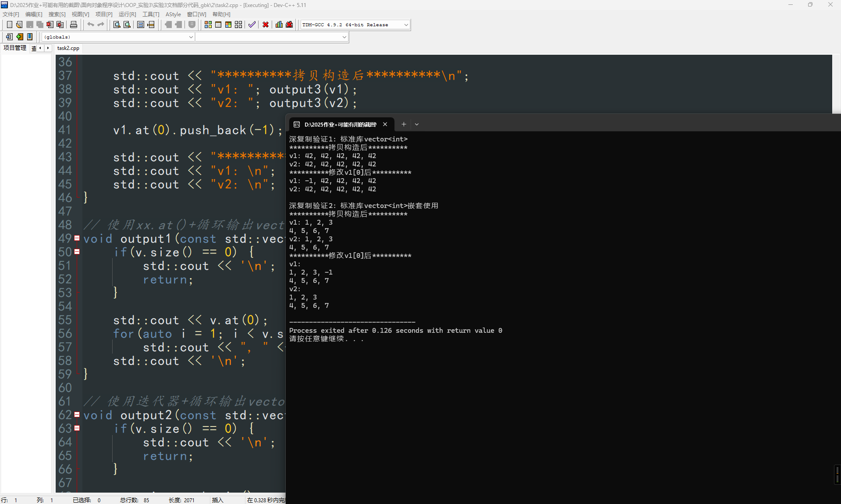Viewport: 841px width, 504px height.
Task: Click the 长度 2071 status bar entry
Action: point(181,500)
